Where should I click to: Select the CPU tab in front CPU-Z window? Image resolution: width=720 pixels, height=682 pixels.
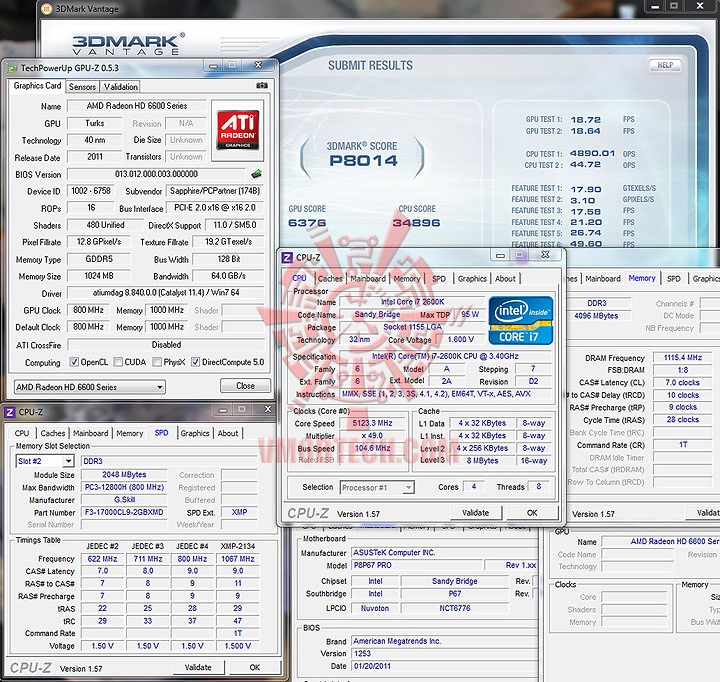click(299, 278)
